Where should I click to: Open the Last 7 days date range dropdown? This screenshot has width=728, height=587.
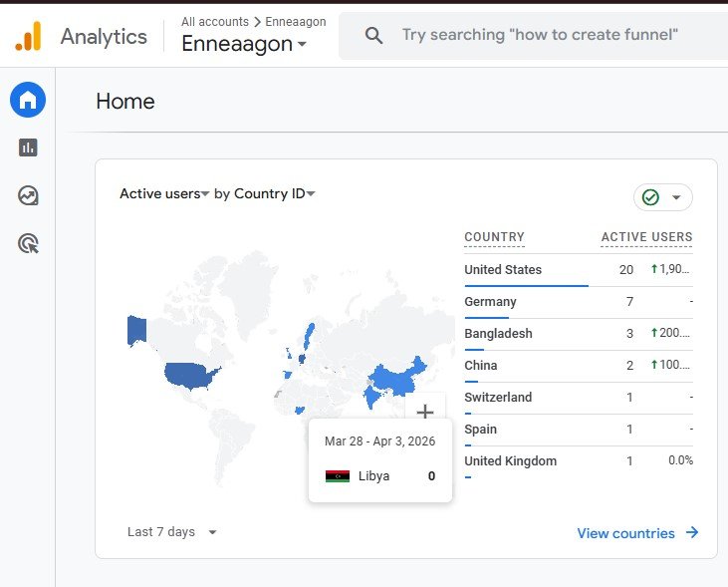[x=171, y=532]
